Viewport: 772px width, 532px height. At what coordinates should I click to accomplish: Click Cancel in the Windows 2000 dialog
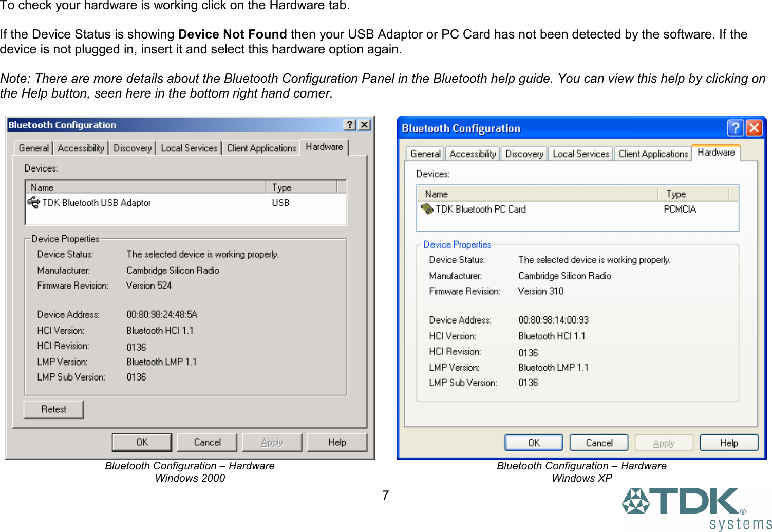pos(207,442)
